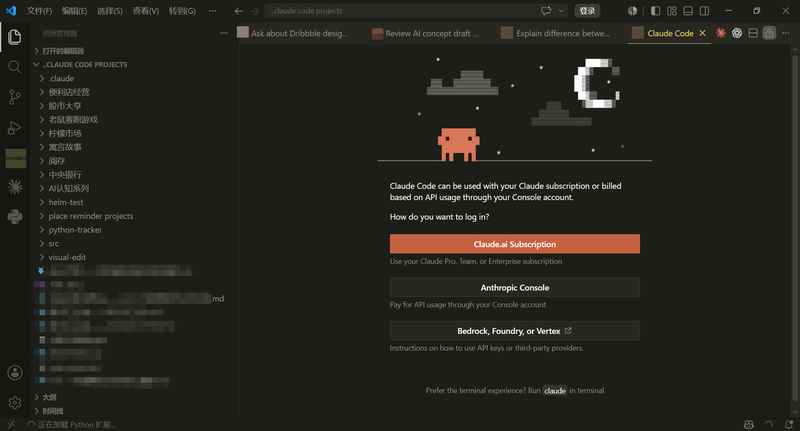Open the dropdown arrow next to chat icon
The width and height of the screenshot is (800, 431).
click(x=561, y=11)
